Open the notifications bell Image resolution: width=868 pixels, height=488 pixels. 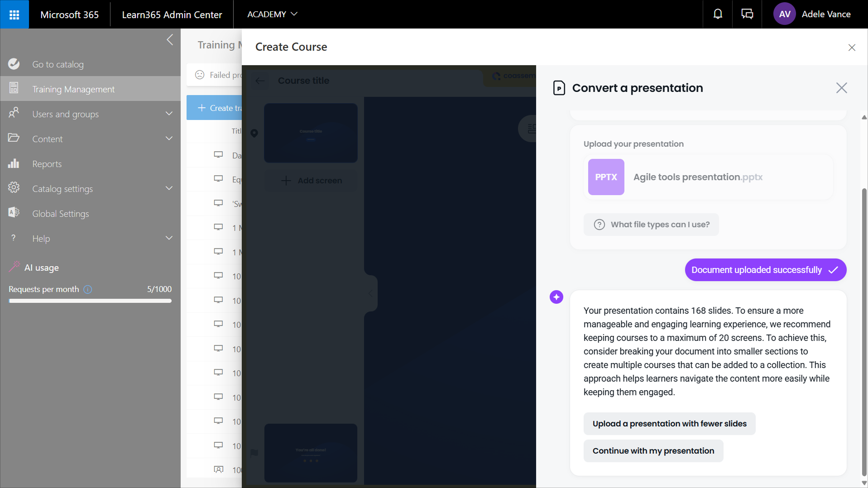pos(718,14)
